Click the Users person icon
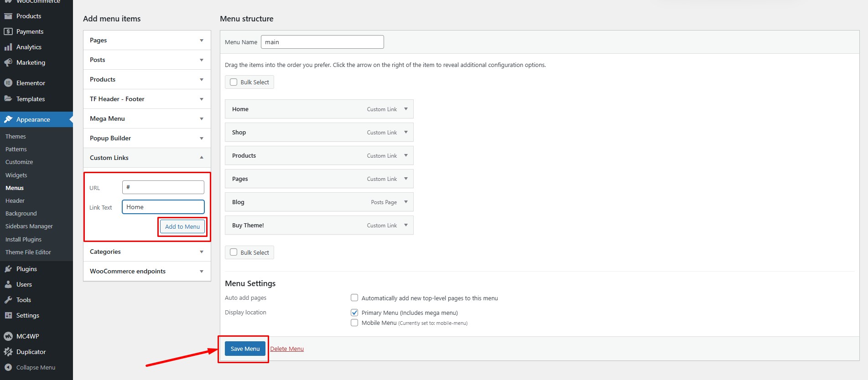Screen dimensions: 868x380 click(8, 284)
